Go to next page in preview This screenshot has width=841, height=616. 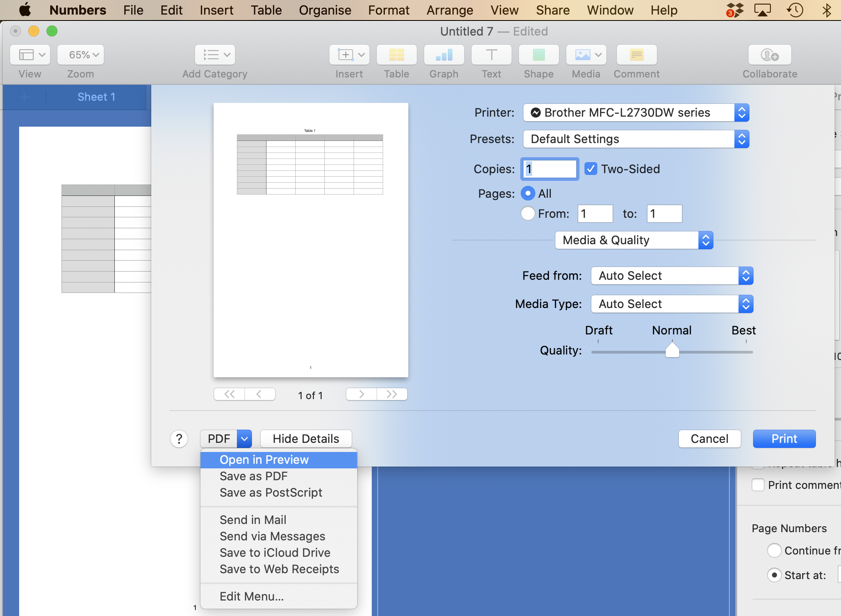361,394
